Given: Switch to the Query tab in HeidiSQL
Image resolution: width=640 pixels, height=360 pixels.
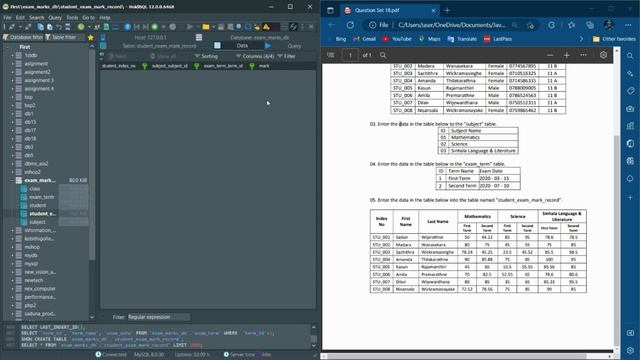Looking at the screenshot, I should click(x=294, y=46).
